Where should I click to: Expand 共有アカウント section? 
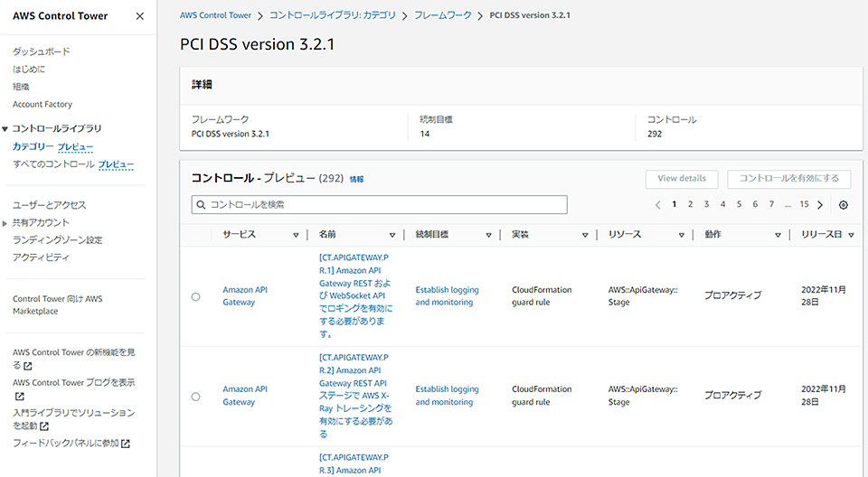point(5,223)
